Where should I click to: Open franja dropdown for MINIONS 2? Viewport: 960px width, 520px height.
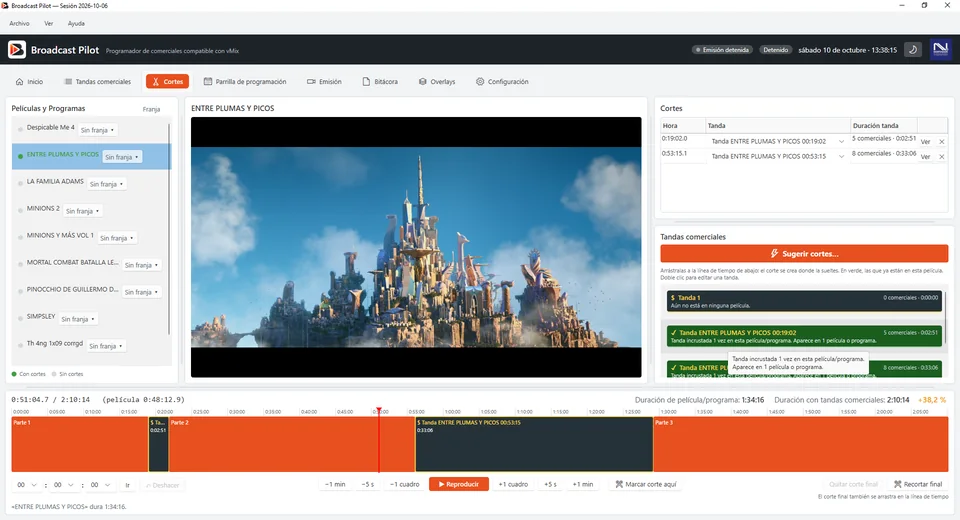[83, 211]
